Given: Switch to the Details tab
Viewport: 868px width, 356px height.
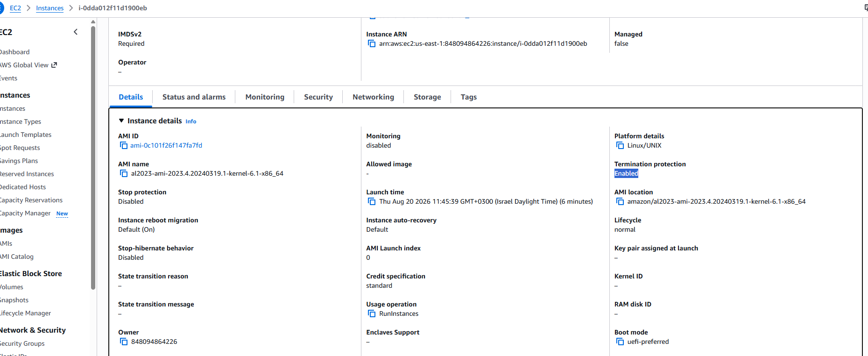Looking at the screenshot, I should [131, 97].
